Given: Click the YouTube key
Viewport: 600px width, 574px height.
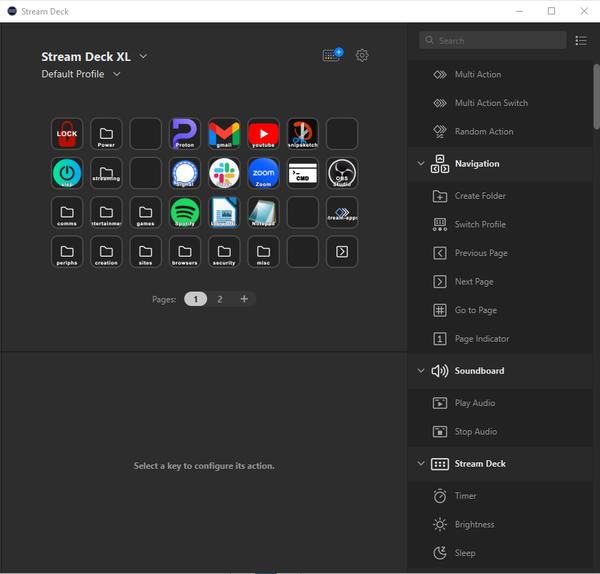Looking at the screenshot, I should point(263,133).
